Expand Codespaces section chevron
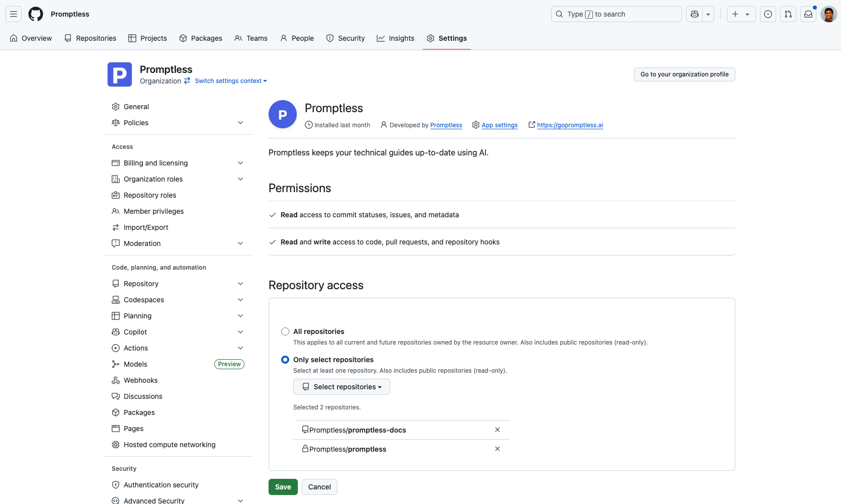This screenshot has width=841, height=504. [x=240, y=300]
